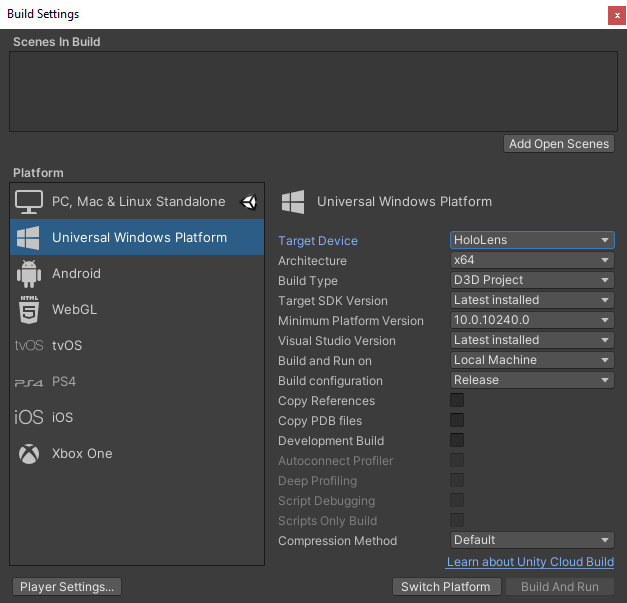Click the Universal Windows Platform settings header text
Screen dimensions: 627x603
pos(404,202)
